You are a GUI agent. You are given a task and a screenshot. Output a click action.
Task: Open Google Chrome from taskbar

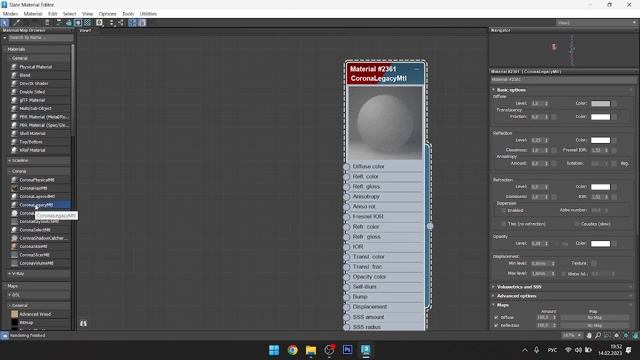[292, 350]
